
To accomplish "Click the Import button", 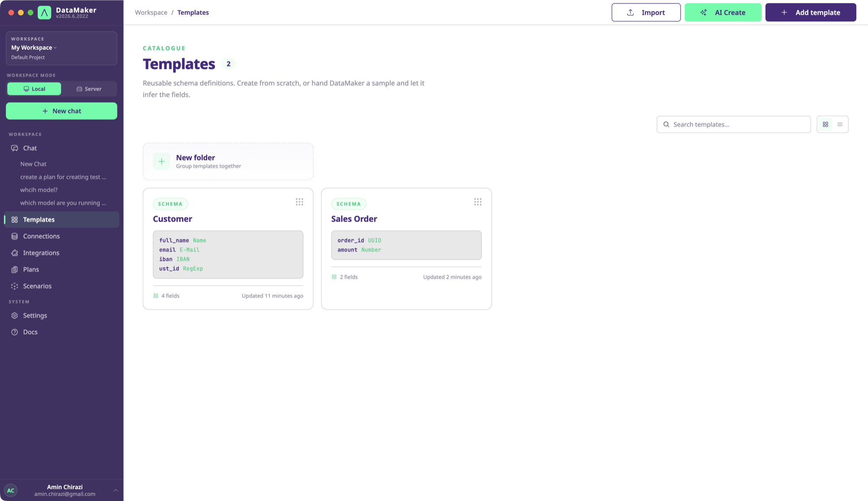I will 646,13.
